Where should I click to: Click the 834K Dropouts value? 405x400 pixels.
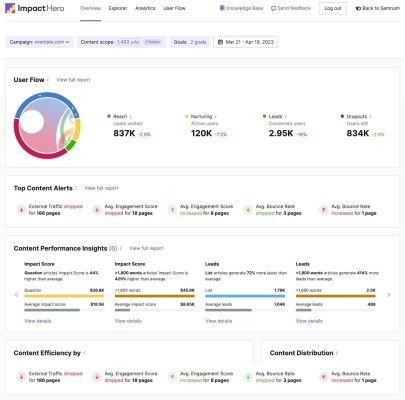point(358,133)
